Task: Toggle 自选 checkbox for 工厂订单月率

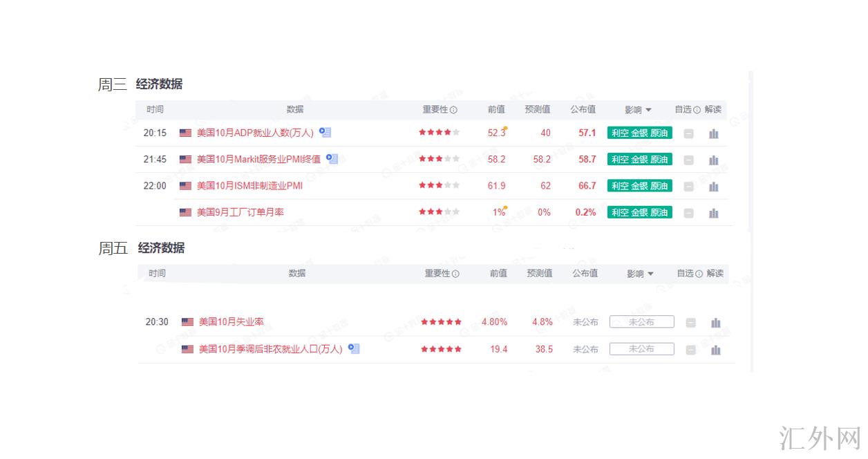Action: [x=688, y=213]
